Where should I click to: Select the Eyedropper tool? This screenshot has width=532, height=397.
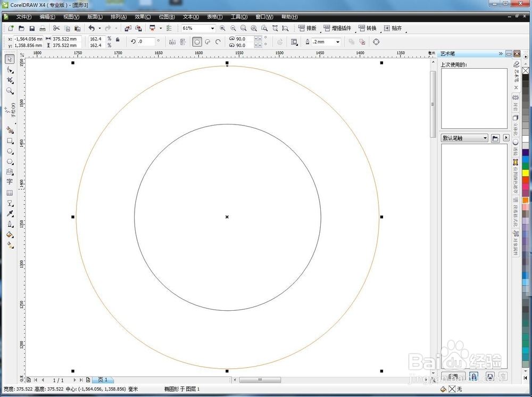tap(10, 213)
